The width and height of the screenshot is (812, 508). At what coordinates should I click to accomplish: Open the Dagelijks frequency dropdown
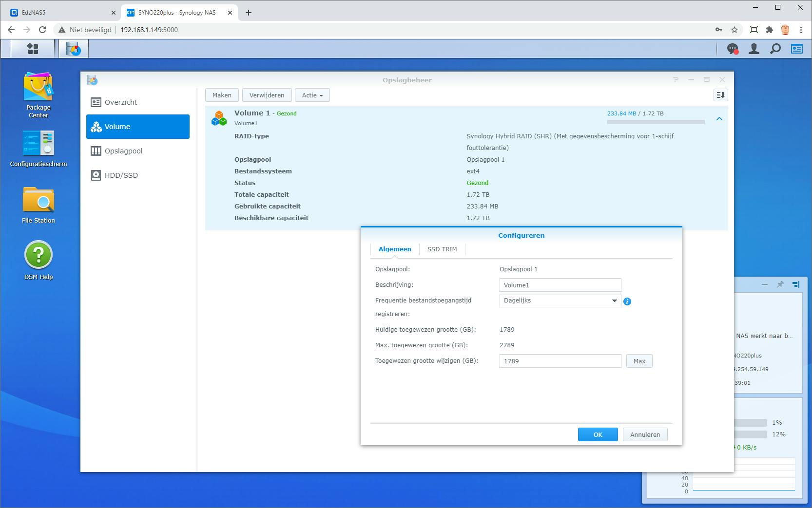tap(560, 301)
